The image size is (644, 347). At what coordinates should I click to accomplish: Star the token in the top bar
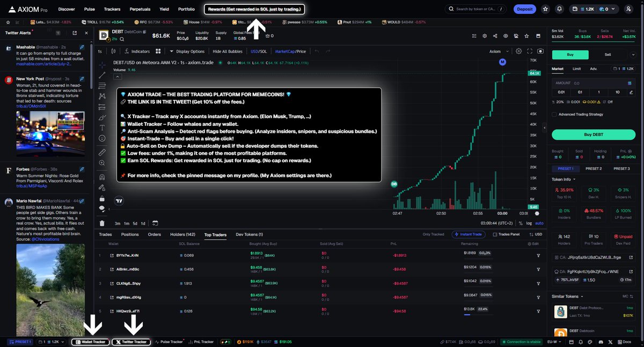546,9
